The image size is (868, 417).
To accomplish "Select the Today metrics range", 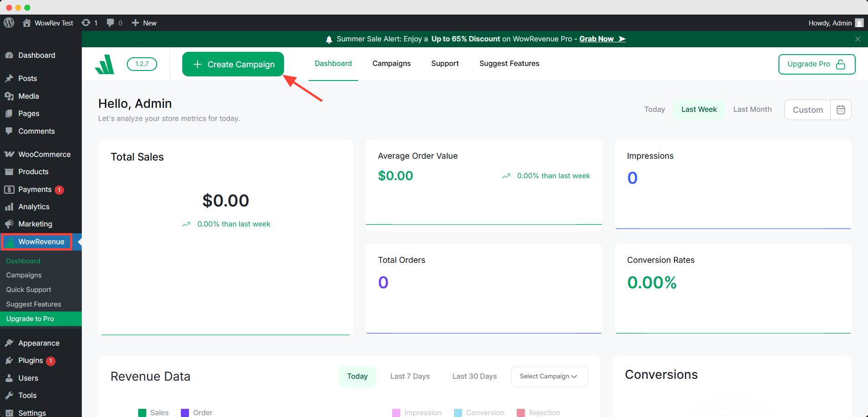I will pos(654,110).
